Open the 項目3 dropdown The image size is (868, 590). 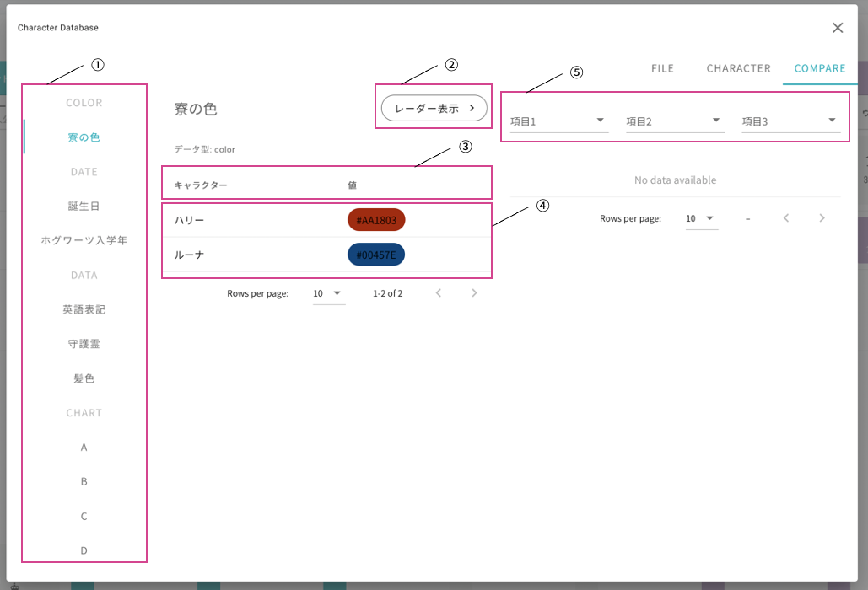(791, 121)
